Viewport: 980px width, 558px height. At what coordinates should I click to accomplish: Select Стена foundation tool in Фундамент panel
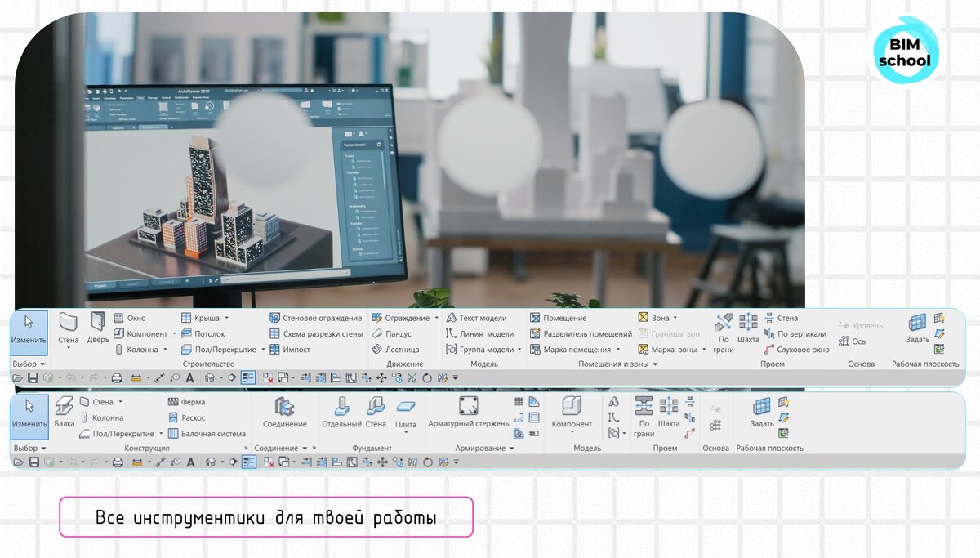376,413
